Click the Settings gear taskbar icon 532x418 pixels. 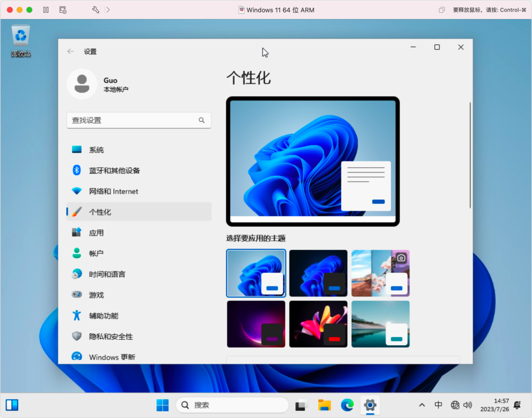click(x=370, y=405)
